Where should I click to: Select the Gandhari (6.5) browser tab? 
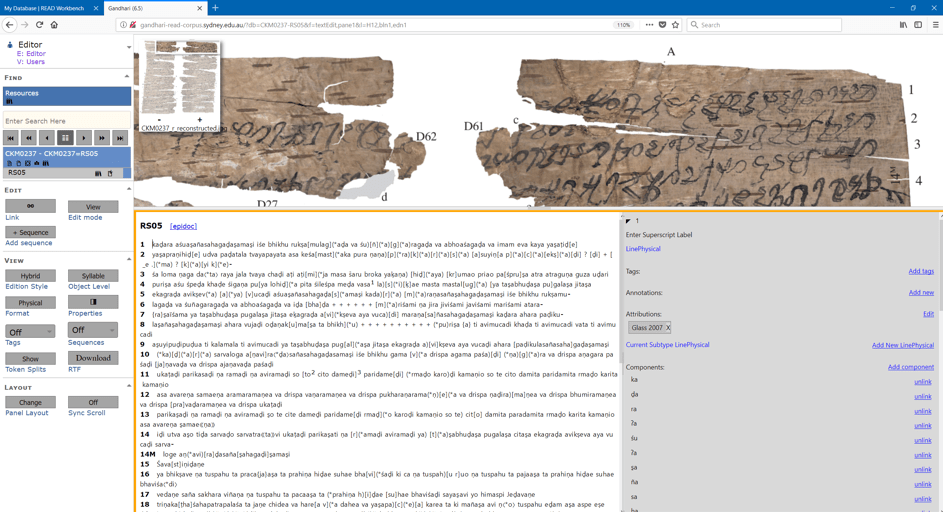coord(150,8)
